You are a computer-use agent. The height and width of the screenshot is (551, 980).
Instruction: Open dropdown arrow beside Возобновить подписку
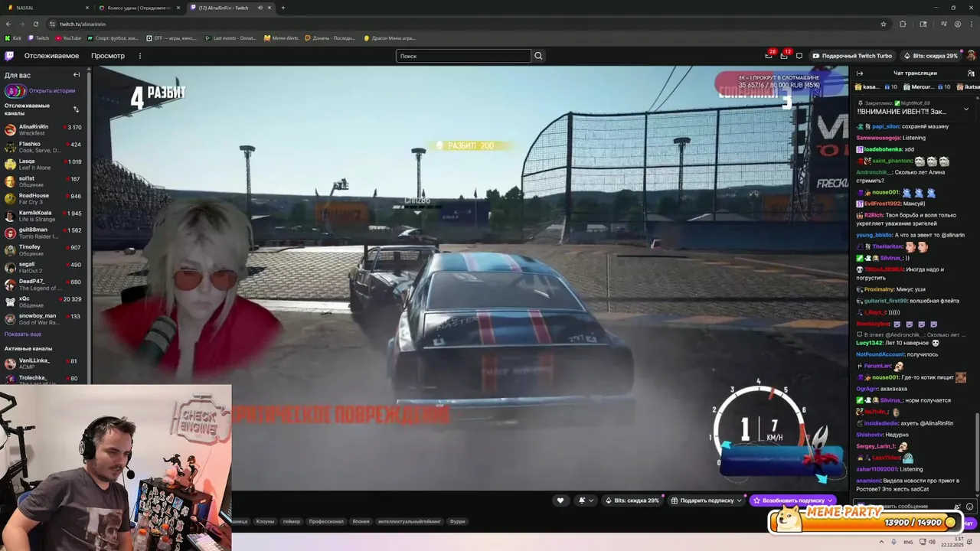coord(830,500)
